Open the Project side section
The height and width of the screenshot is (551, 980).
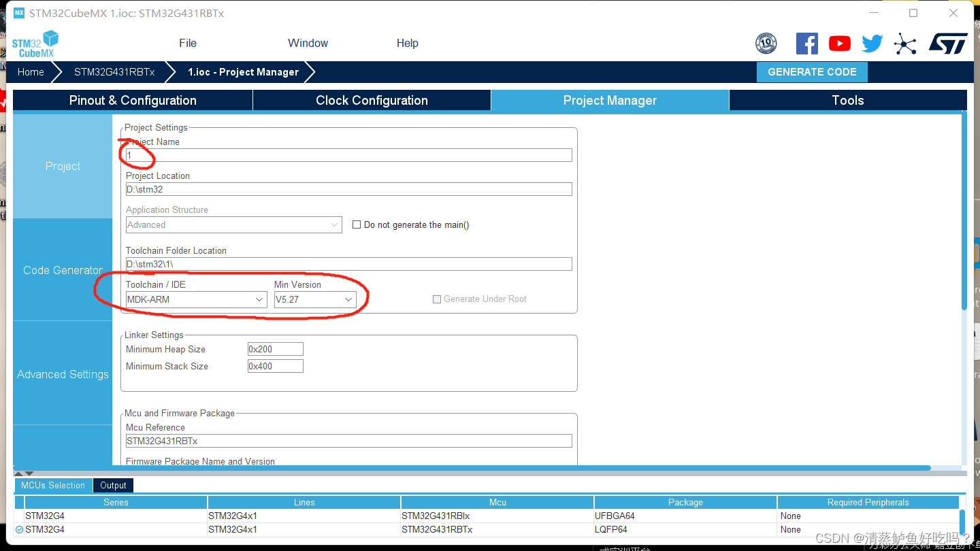coord(63,166)
